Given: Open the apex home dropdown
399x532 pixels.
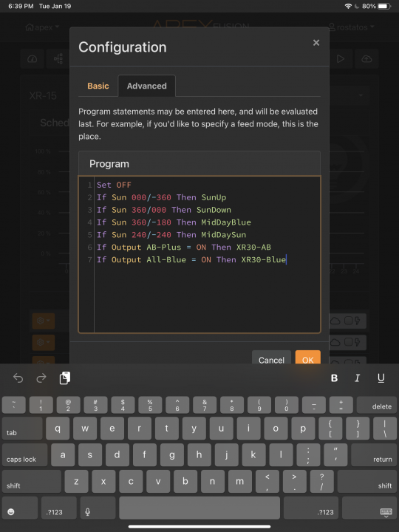Looking at the screenshot, I should [x=42, y=27].
